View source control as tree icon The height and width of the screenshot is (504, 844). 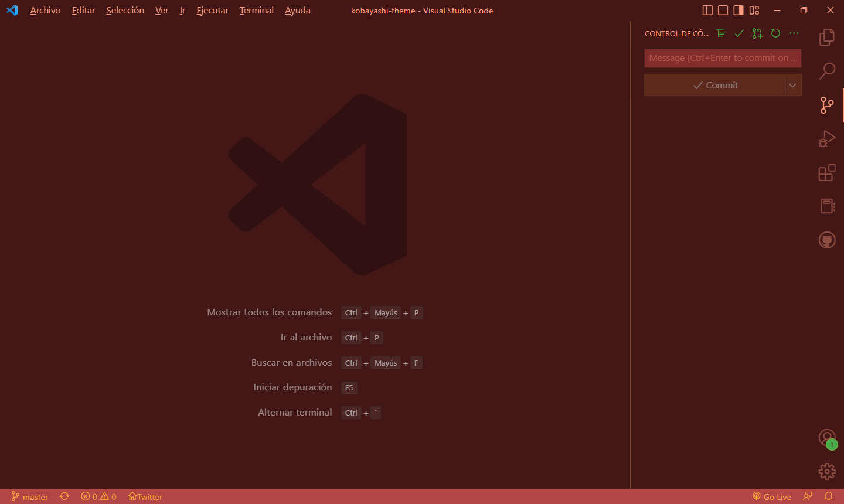[x=721, y=33]
